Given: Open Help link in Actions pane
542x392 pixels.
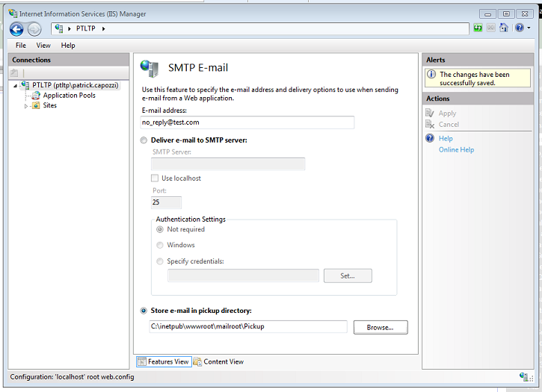Looking at the screenshot, I should point(446,138).
